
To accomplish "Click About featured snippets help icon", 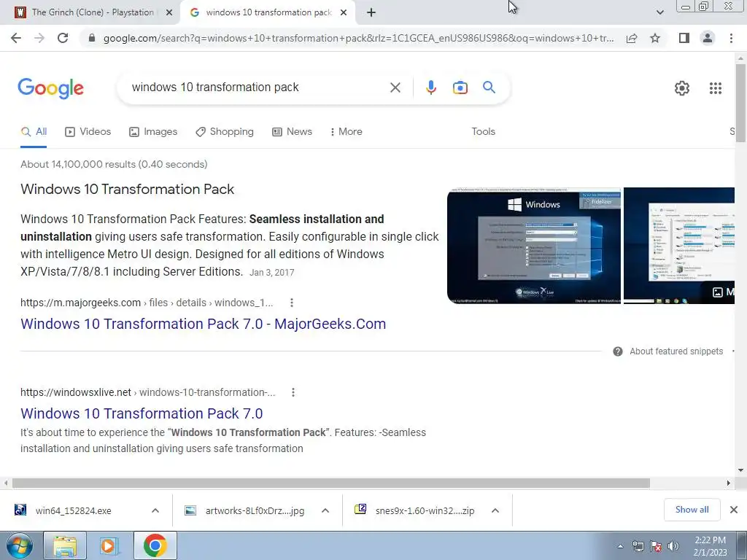I will click(617, 351).
